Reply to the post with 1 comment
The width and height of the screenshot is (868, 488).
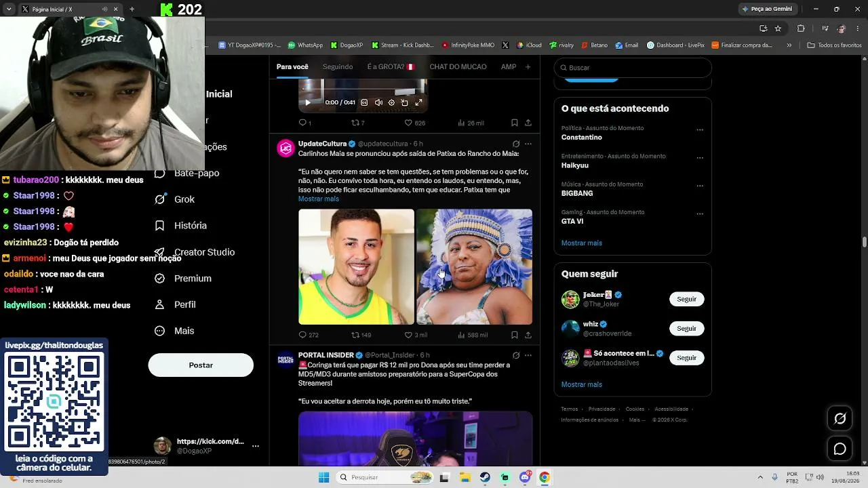pos(304,123)
